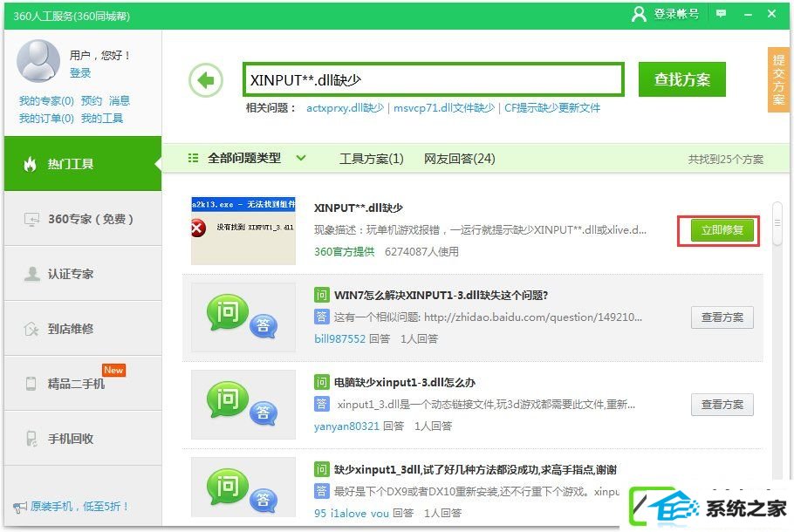The image size is (794, 532).
Task: Click the list icon beside 全部问题类型
Action: tap(193, 158)
